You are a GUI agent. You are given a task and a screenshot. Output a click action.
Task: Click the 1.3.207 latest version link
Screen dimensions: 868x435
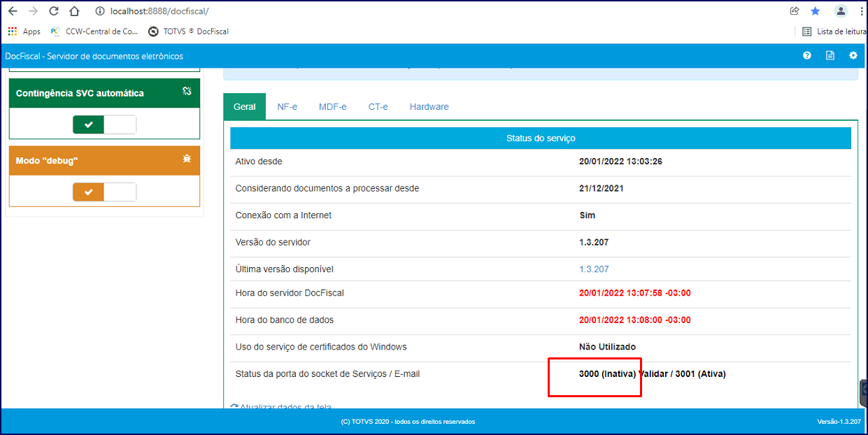click(x=594, y=269)
